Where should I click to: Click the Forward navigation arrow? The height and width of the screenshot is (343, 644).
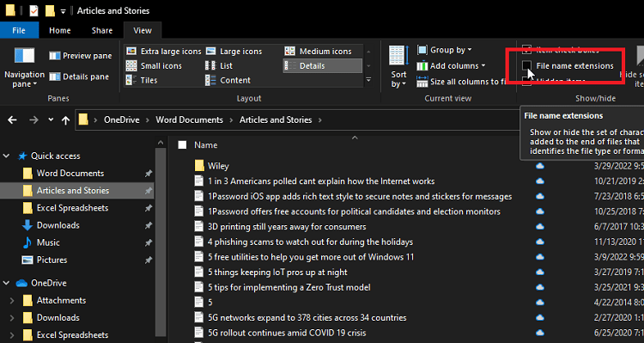33,119
